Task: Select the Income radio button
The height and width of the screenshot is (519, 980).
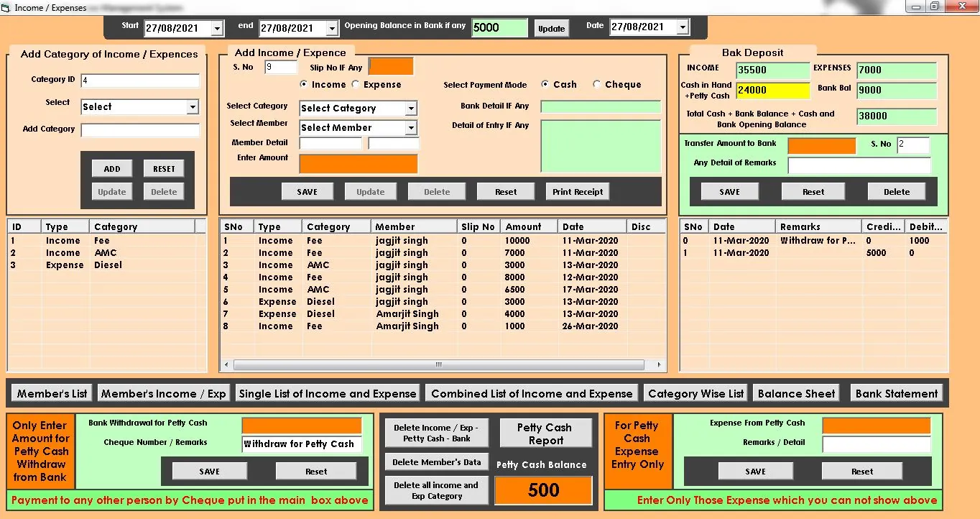Action: click(x=305, y=84)
